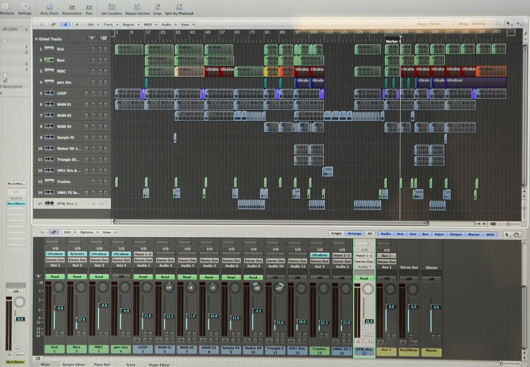Click the Kick track instrument icon
The height and width of the screenshot is (367, 530).
point(49,49)
